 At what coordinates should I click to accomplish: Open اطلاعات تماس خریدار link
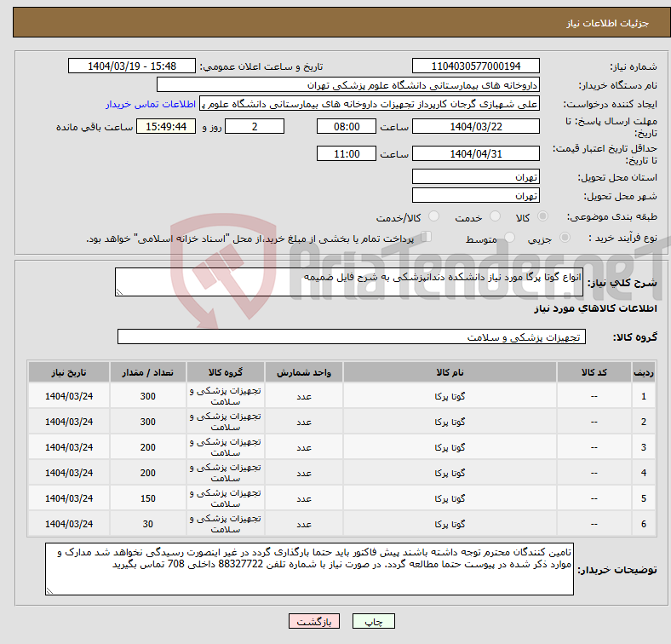coord(151,104)
